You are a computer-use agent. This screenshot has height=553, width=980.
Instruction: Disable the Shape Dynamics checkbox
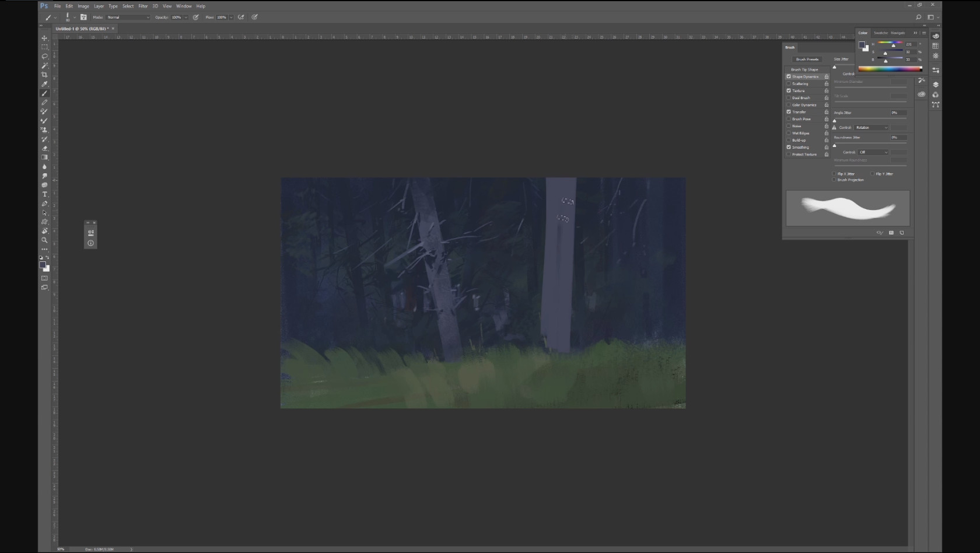(x=789, y=76)
